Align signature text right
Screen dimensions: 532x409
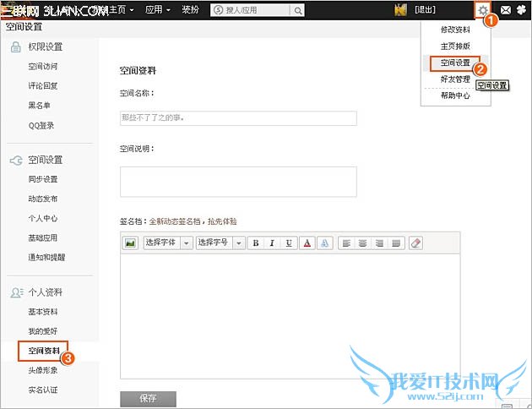(379, 243)
